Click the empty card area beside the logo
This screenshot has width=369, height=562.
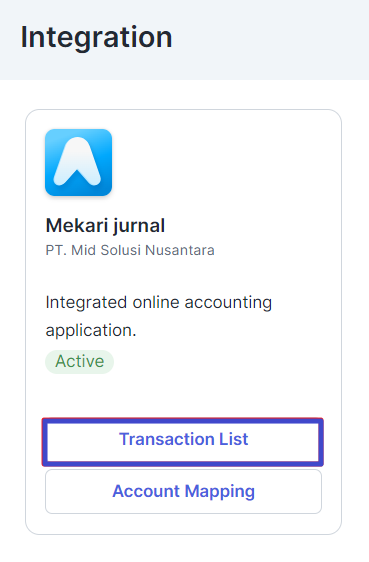coord(226,162)
